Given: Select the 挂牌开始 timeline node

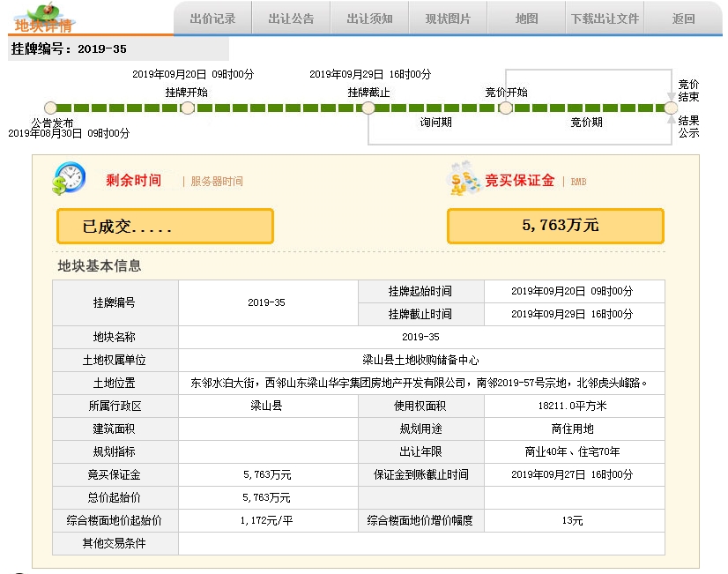Looking at the screenshot, I should coord(187,108).
